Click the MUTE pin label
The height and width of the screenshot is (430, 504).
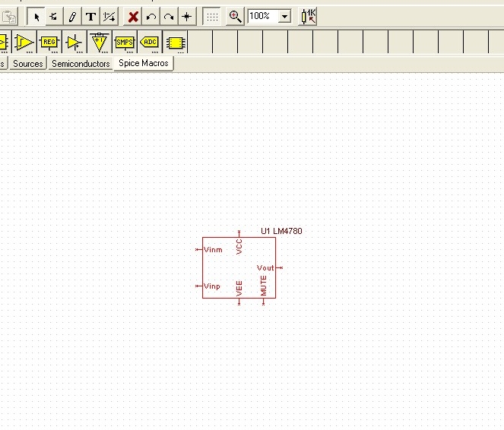coord(264,286)
